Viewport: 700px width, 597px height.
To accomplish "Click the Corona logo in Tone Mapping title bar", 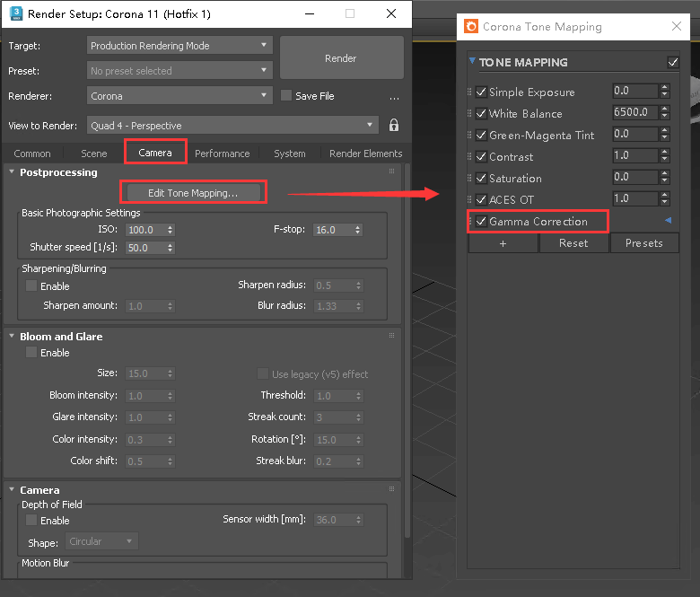I will (471, 27).
